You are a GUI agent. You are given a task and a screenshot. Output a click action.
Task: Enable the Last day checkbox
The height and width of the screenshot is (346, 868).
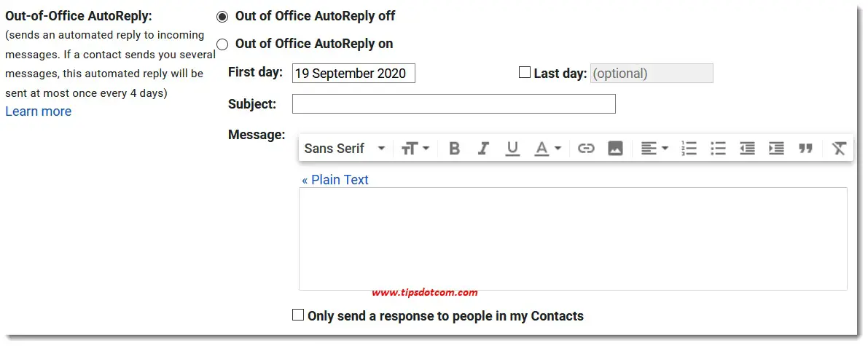coord(524,73)
